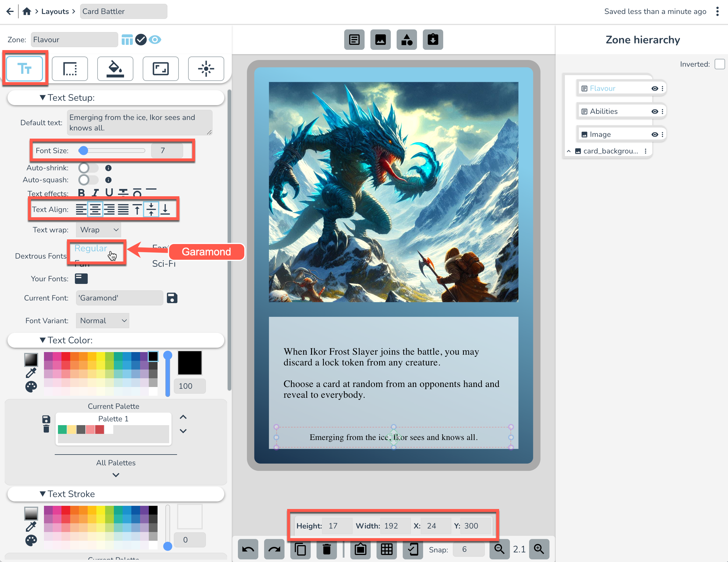Hide the Abilities zone
This screenshot has width=728, height=562.
[x=655, y=111]
